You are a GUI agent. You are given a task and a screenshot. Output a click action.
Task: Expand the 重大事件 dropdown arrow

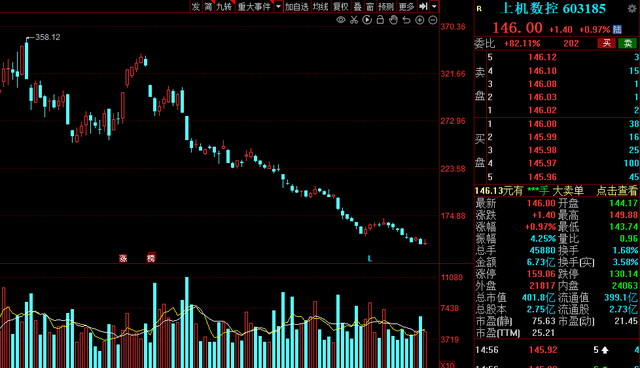278,6
